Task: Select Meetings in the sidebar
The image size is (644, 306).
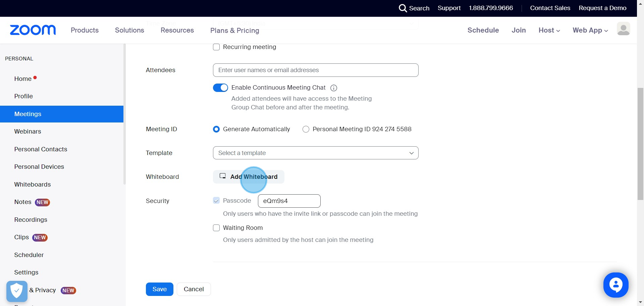Action: click(62, 114)
